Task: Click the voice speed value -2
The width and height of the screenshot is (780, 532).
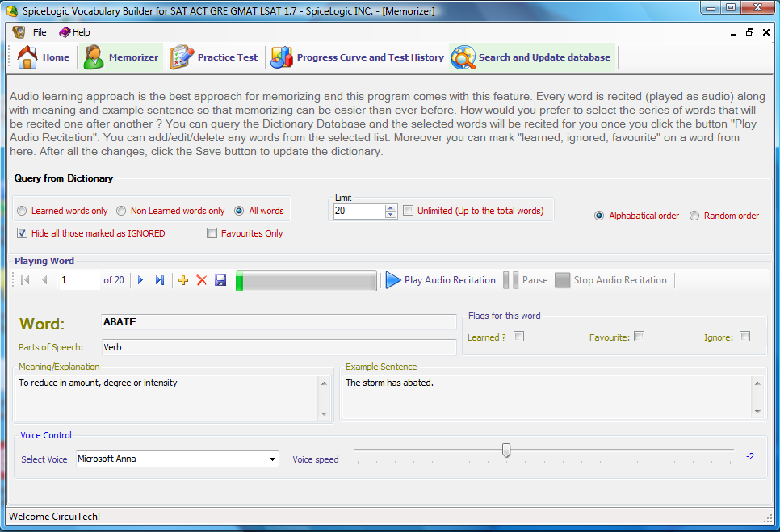Action: [x=750, y=456]
